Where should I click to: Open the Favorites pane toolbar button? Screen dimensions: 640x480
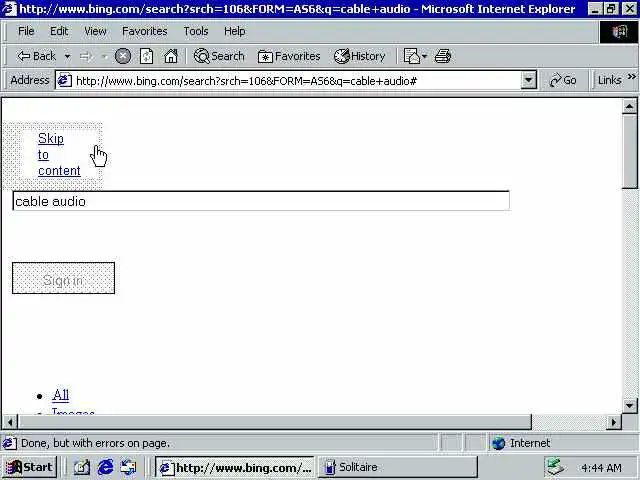click(x=289, y=56)
